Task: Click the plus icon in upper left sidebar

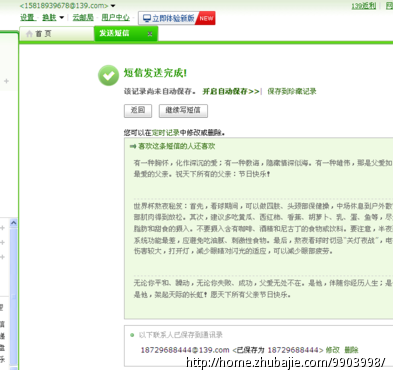Action: (6, 81)
